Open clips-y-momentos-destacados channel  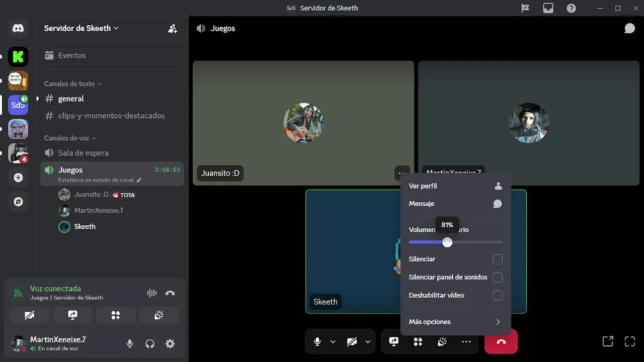pos(112,116)
